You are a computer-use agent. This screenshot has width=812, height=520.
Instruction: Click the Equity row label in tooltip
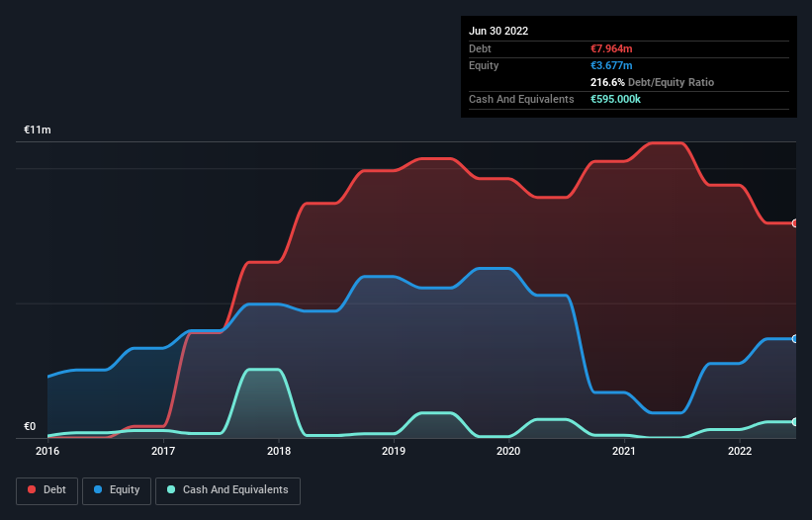pyautogui.click(x=484, y=65)
